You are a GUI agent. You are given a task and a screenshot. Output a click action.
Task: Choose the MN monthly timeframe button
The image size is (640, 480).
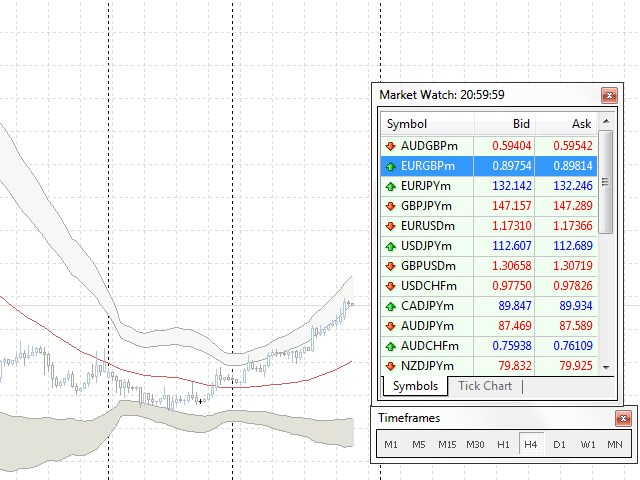[x=615, y=444]
